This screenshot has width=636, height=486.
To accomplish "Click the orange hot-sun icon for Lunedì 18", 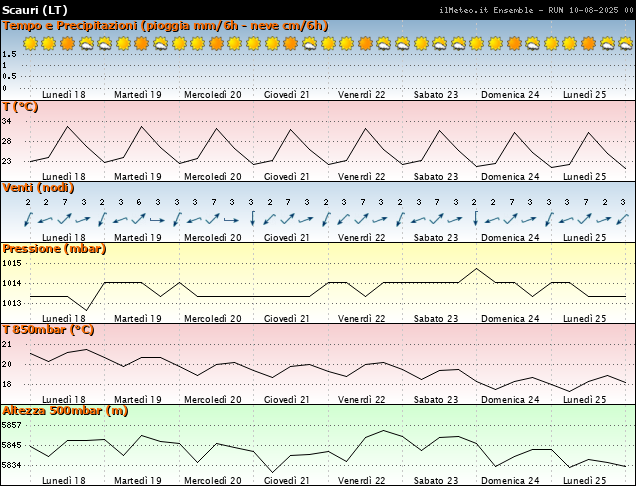I will 67,43.
